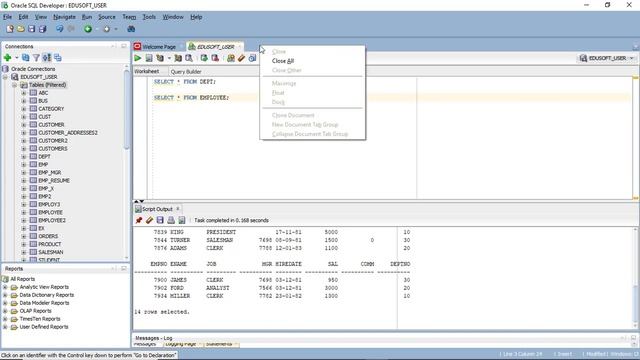
Task: Click the Refresh connections icon
Action: 26,58
